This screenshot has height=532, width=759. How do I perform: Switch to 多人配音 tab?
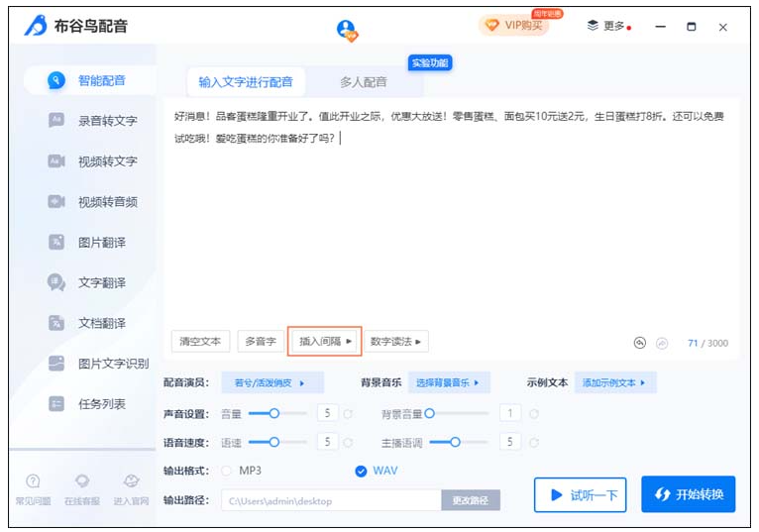click(364, 82)
